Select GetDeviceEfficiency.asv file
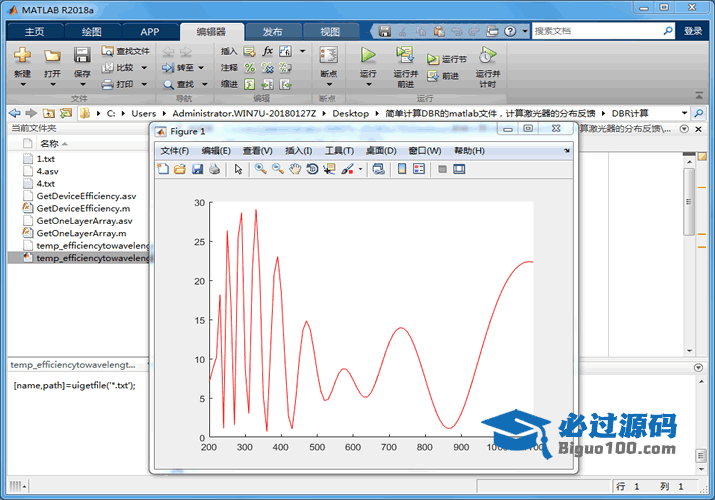This screenshot has height=500, width=715. (x=86, y=196)
